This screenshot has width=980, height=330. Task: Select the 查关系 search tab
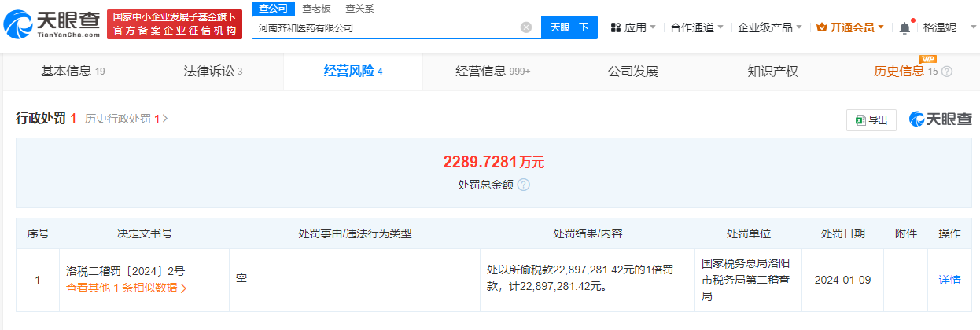[x=359, y=9]
